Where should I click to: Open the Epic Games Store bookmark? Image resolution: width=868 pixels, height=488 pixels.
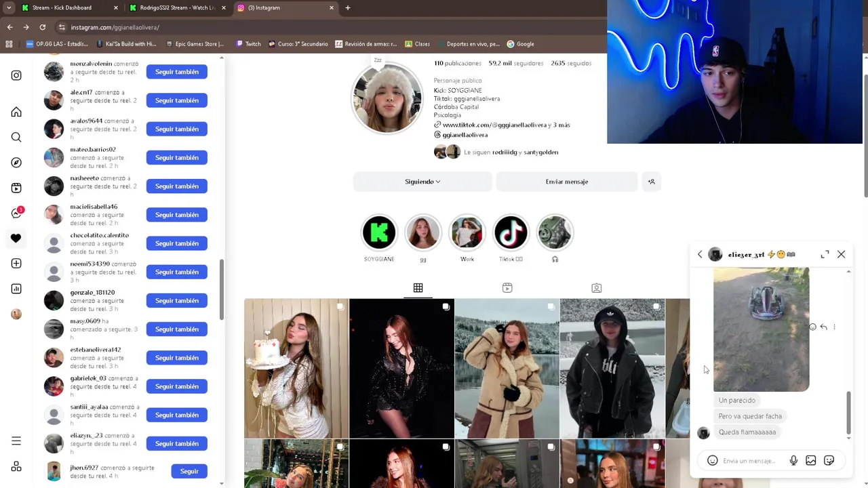click(195, 44)
